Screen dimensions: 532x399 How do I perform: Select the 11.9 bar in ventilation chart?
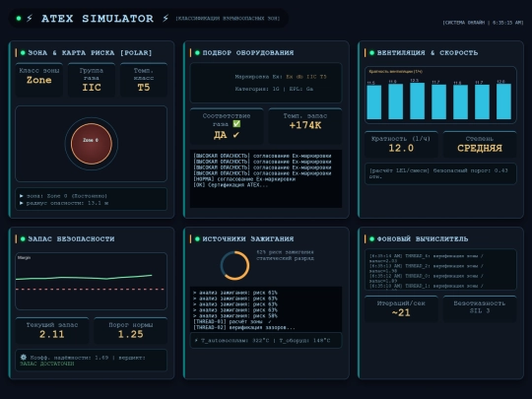coord(396,101)
